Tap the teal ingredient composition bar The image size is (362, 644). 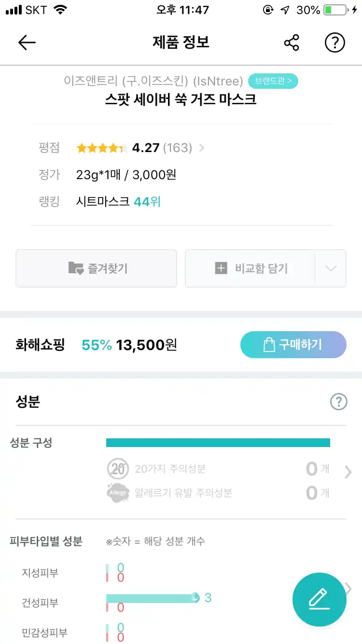pyautogui.click(x=218, y=443)
